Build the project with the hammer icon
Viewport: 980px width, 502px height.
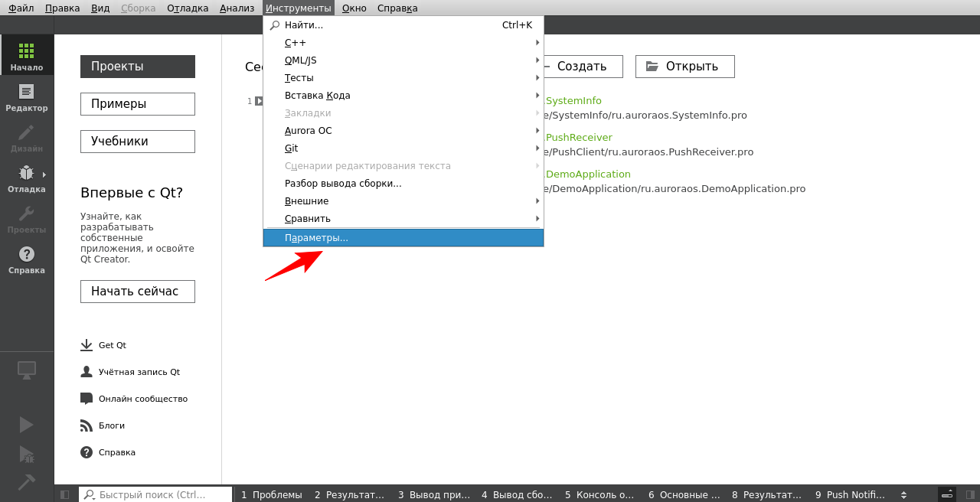tap(27, 482)
